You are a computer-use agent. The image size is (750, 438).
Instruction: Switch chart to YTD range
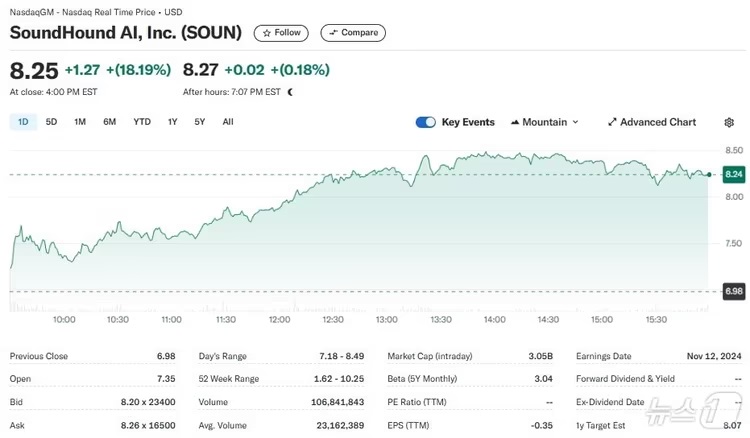point(142,122)
